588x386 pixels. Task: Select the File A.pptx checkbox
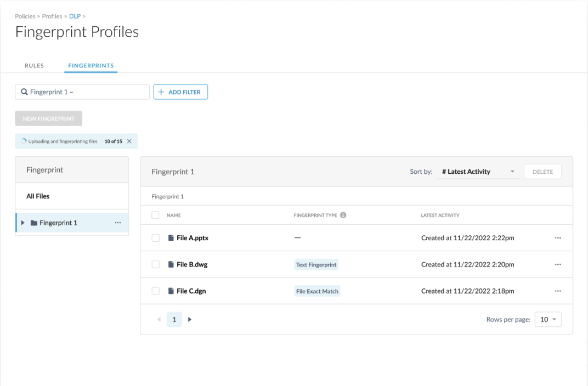click(156, 238)
